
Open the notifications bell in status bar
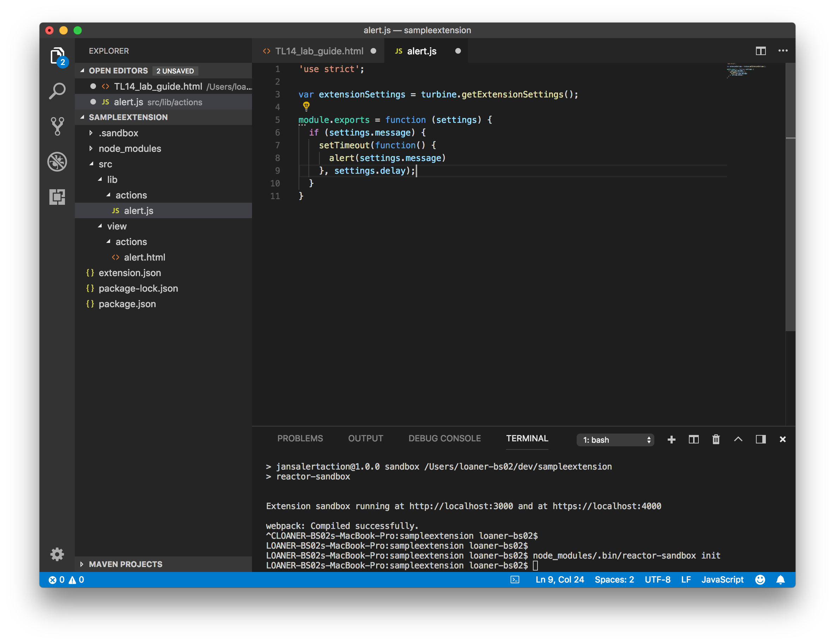click(780, 580)
